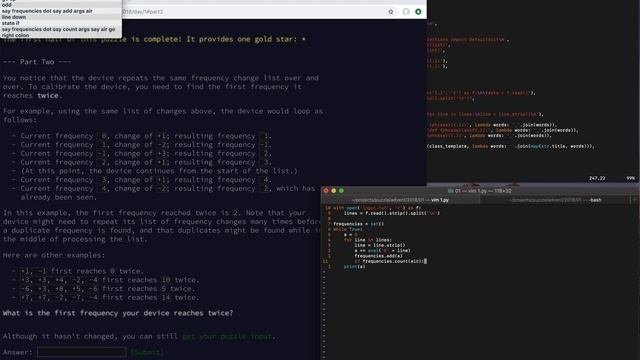640x360 pixels.
Task: Click the folder icon in terminal title bar
Action: 451,191
